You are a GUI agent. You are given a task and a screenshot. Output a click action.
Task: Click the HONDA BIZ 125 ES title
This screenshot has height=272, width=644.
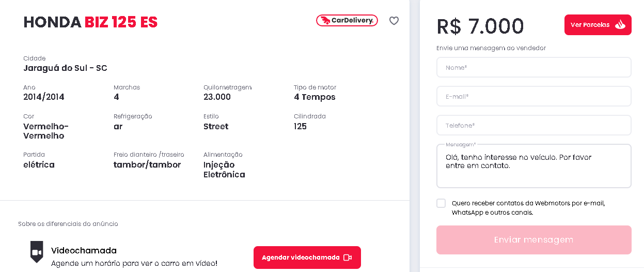(x=90, y=22)
